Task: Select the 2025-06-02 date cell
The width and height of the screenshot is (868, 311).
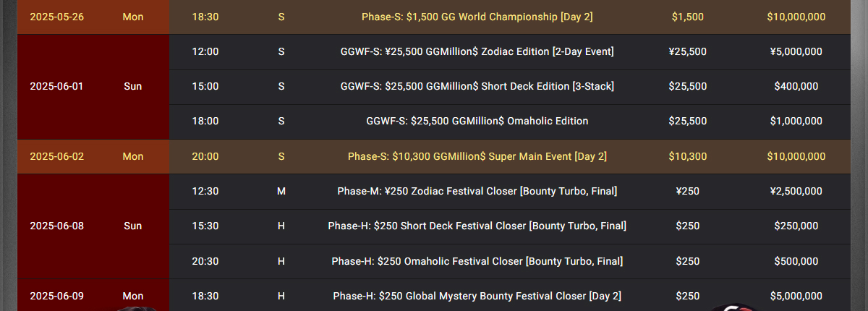Action: (x=56, y=156)
